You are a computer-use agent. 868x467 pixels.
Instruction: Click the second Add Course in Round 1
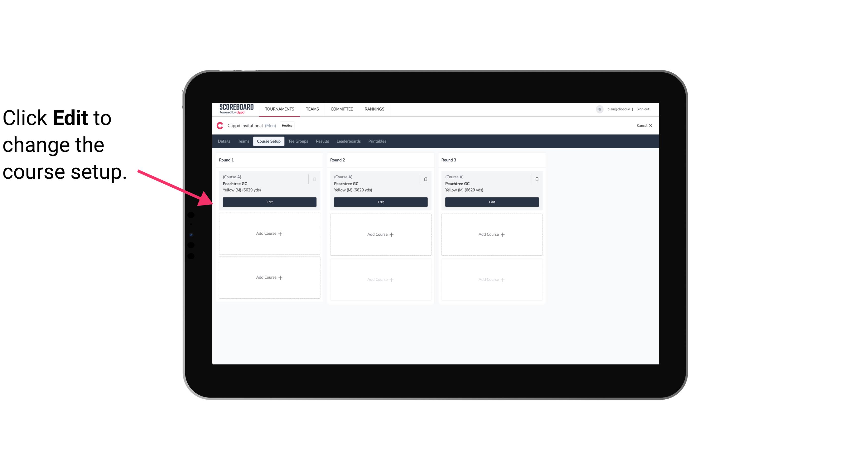(269, 277)
